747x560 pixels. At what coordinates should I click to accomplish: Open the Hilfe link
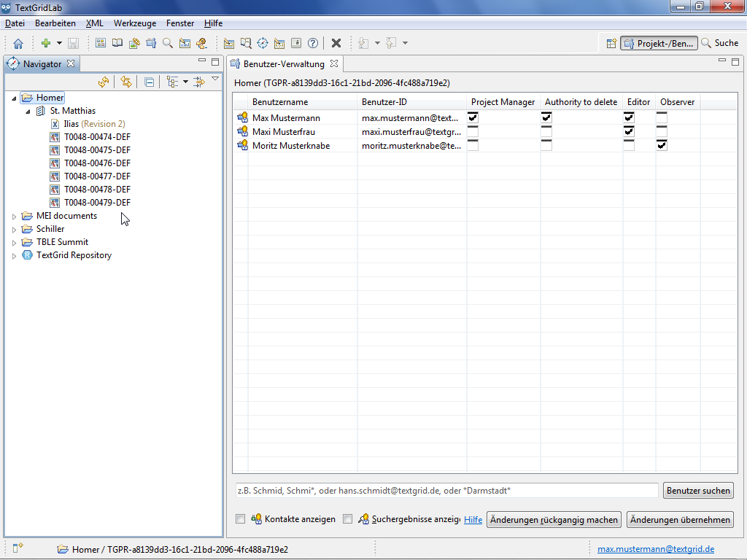(x=473, y=520)
